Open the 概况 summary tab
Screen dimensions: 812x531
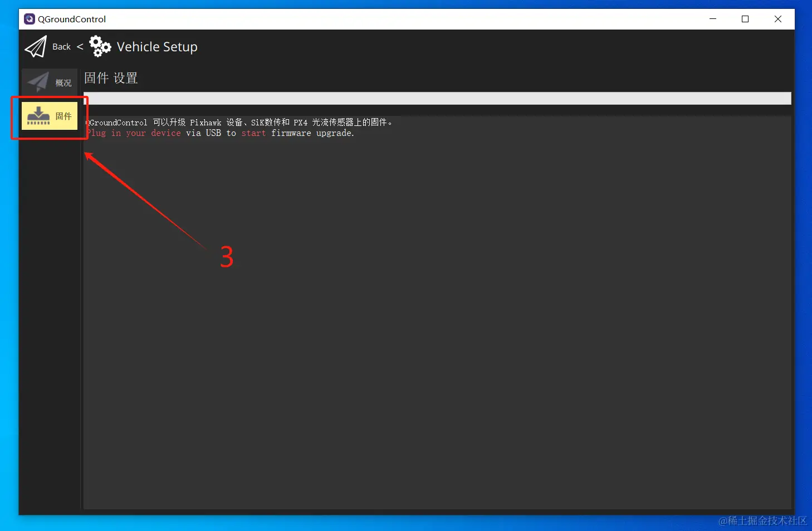50,82
